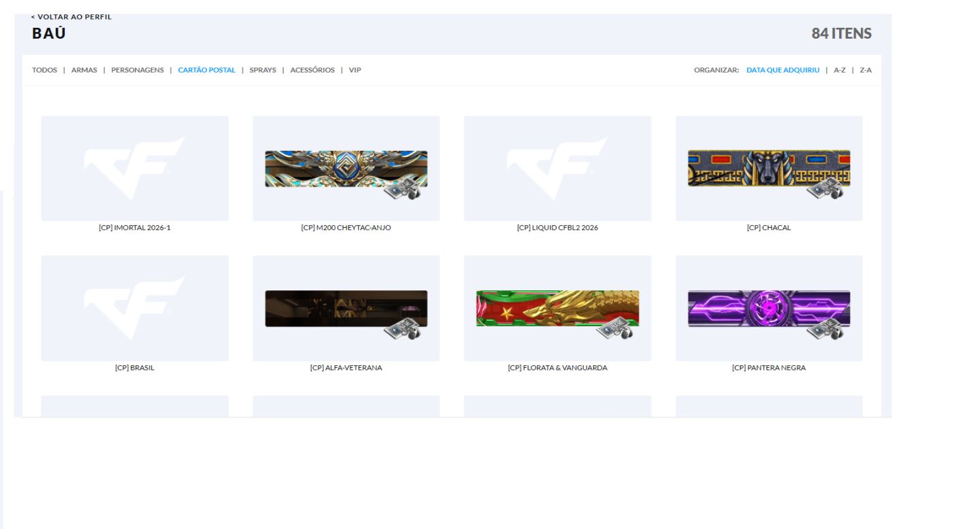Show all items with the TODOS tab
Screen dimensions: 980x529
pos(44,70)
